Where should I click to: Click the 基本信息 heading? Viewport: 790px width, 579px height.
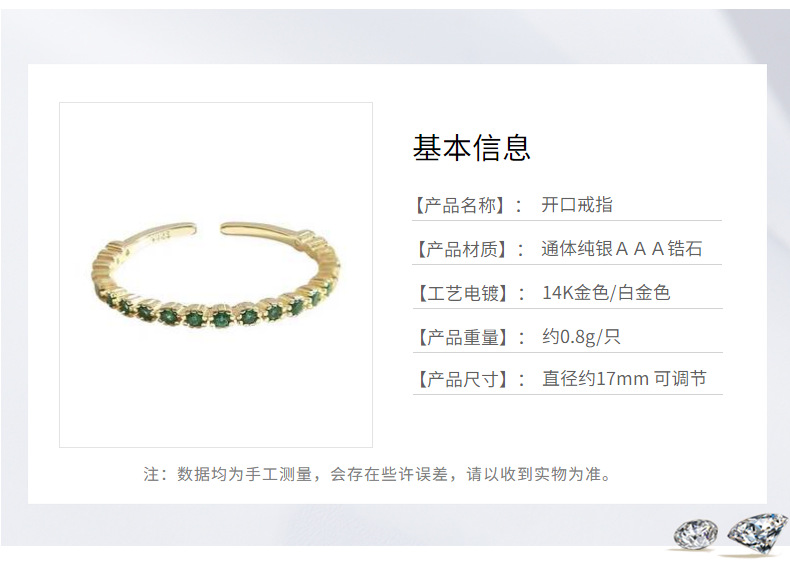[472, 148]
